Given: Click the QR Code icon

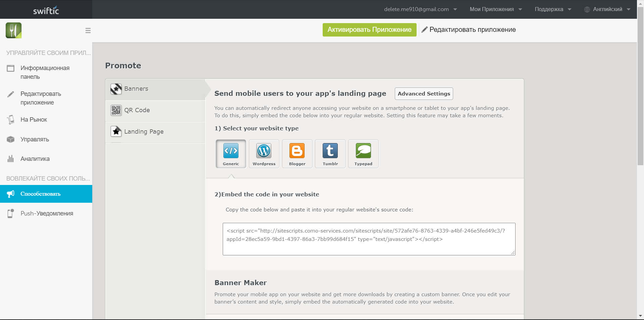Looking at the screenshot, I should tap(116, 110).
